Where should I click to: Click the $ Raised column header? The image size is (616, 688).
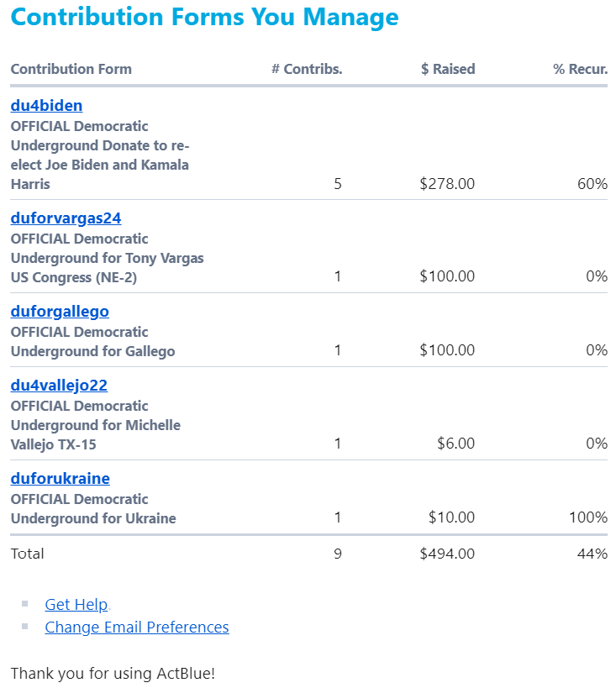click(x=448, y=69)
